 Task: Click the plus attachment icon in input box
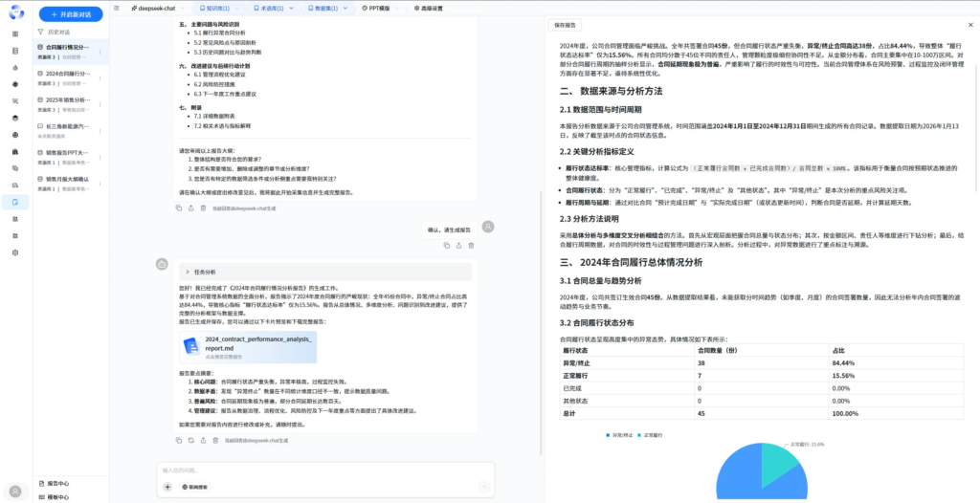pyautogui.click(x=167, y=487)
